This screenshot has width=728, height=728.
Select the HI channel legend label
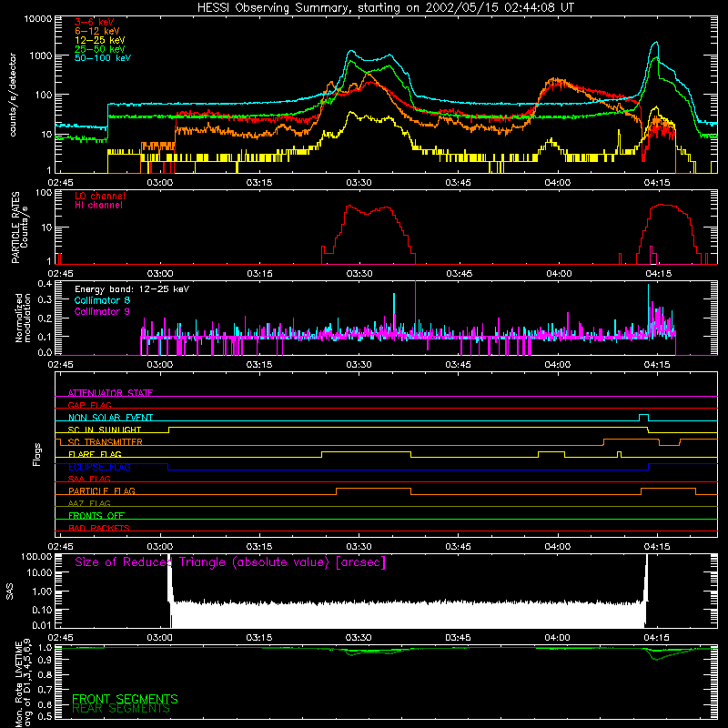(x=98, y=206)
